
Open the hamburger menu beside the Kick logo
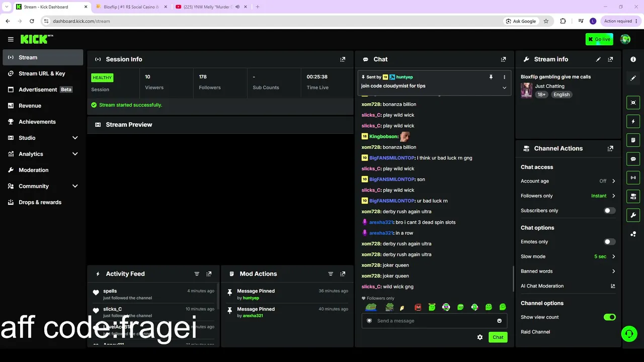(11, 39)
